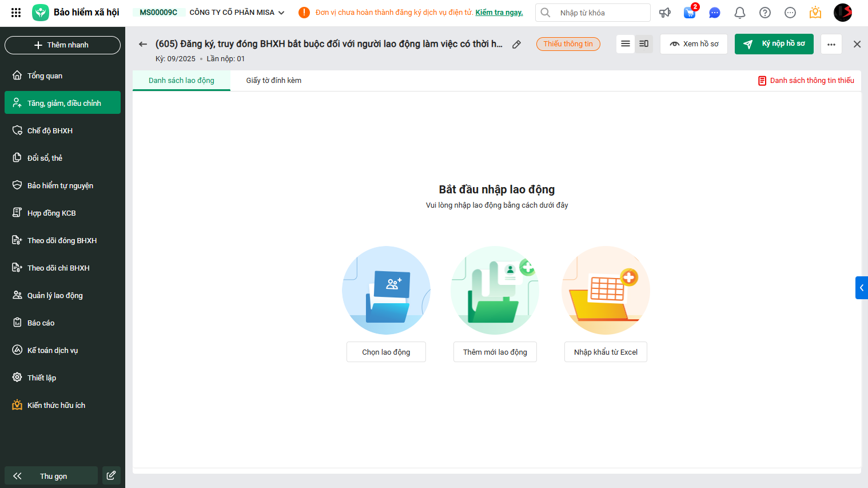Click the Kiểm tra ngay link
868x488 pixels.
(x=499, y=13)
